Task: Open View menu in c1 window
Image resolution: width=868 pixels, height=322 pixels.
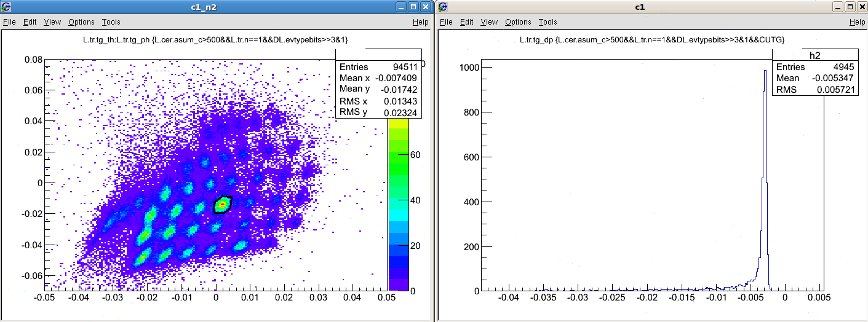Action: [490, 22]
